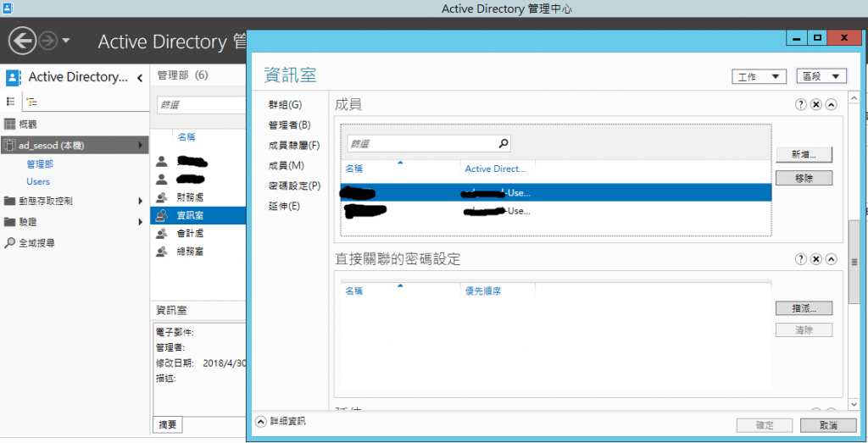
Task: Expand ad_sesod (本機) submenu arrow
Action: (x=141, y=146)
